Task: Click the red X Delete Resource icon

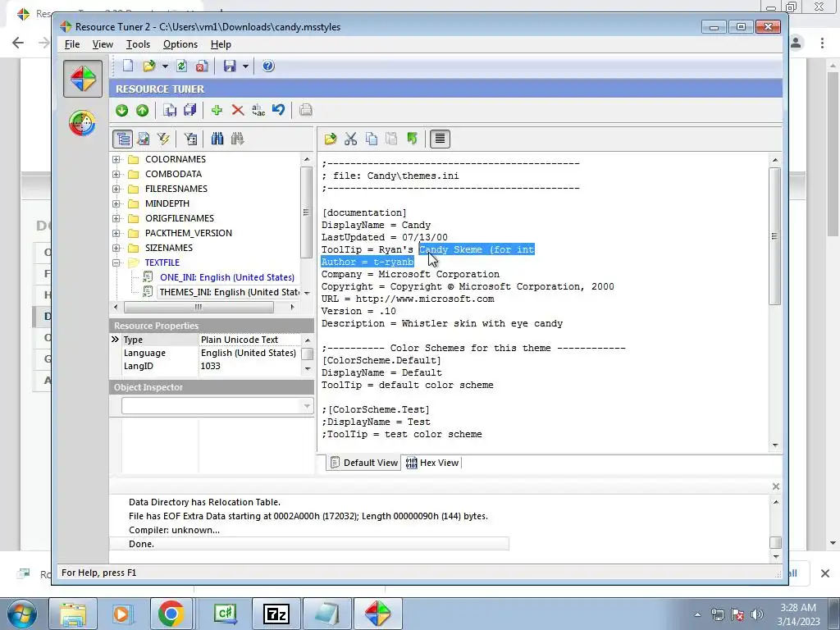Action: point(238,110)
